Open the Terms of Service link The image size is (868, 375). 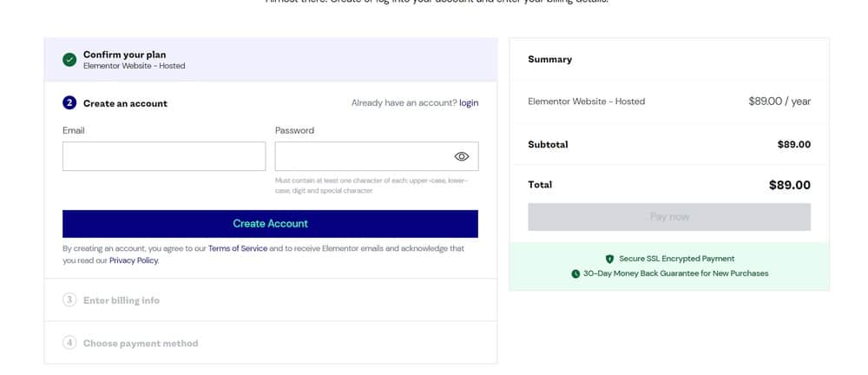(238, 248)
